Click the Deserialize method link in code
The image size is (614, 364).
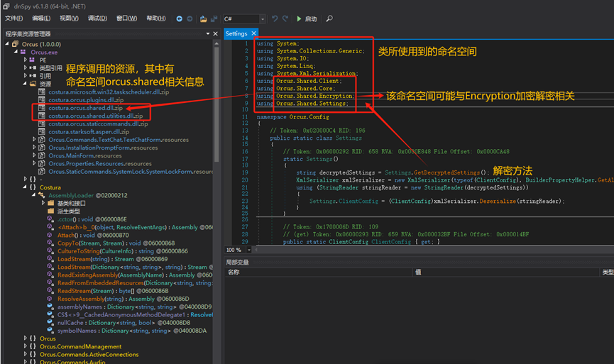click(498, 202)
